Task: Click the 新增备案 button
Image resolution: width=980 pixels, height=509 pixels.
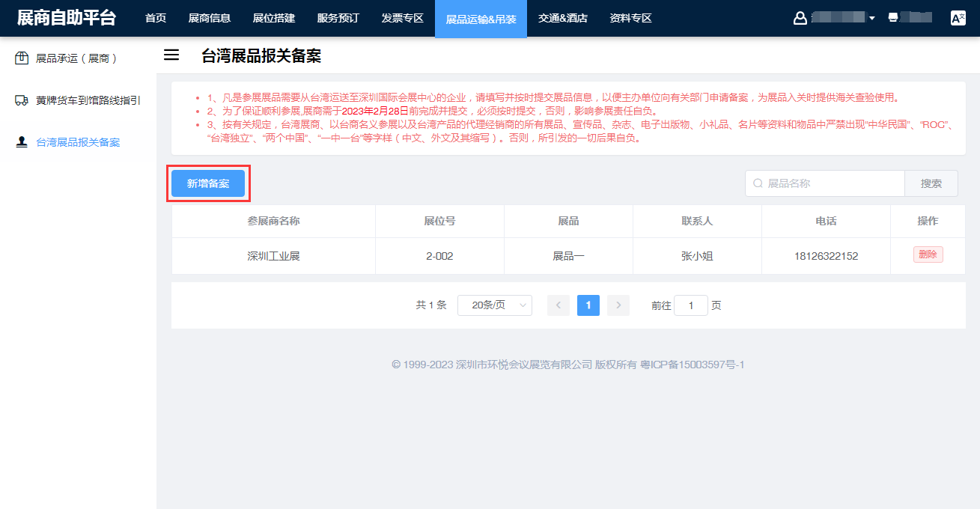Action: [x=208, y=183]
